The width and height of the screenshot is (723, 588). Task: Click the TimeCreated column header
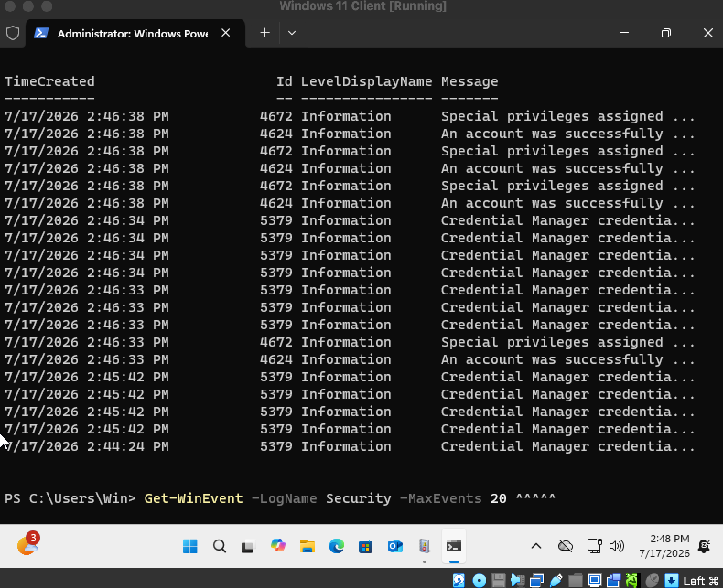49,81
